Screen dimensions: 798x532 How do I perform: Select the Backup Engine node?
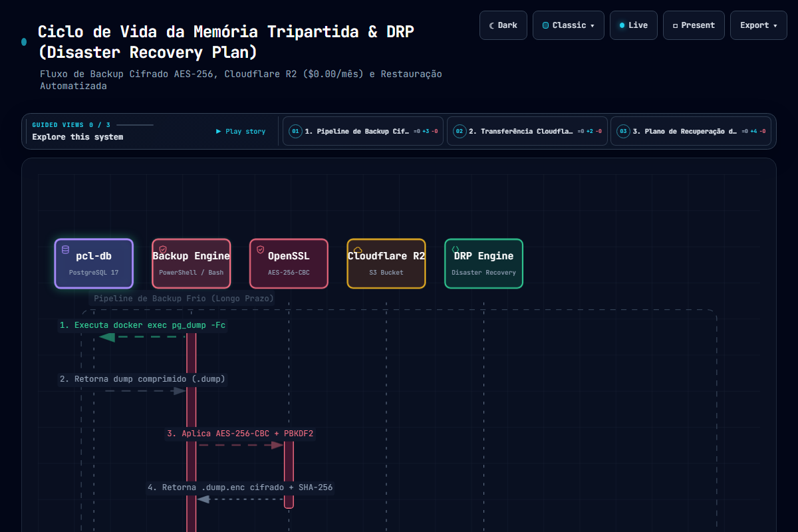click(x=192, y=263)
